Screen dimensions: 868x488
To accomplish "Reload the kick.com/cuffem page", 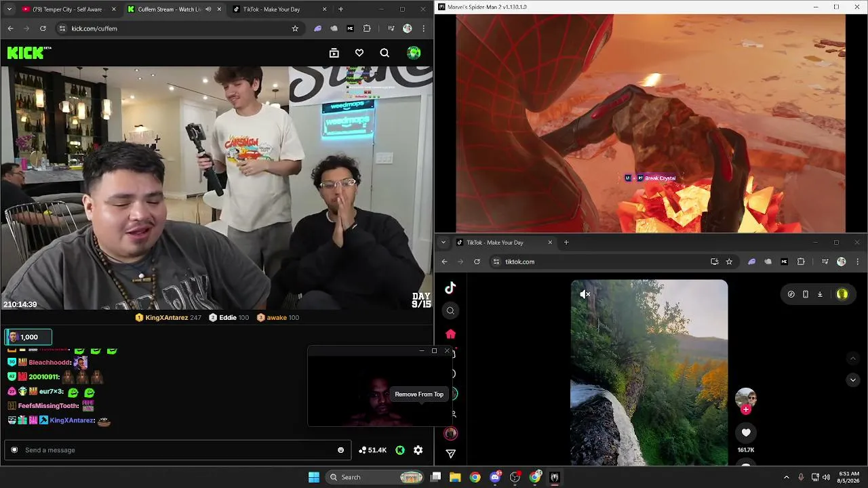I will (x=43, y=28).
